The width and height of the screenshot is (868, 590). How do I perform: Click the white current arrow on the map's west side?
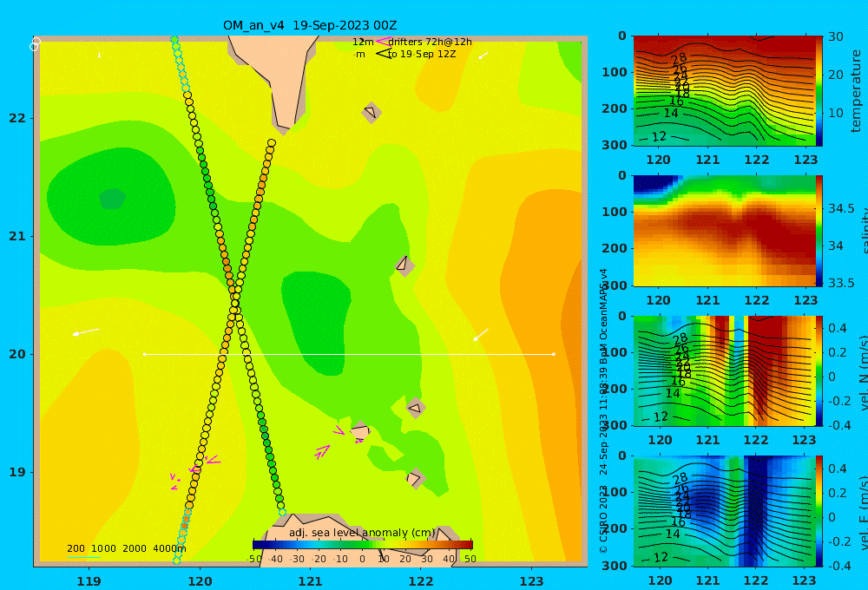coord(86,331)
